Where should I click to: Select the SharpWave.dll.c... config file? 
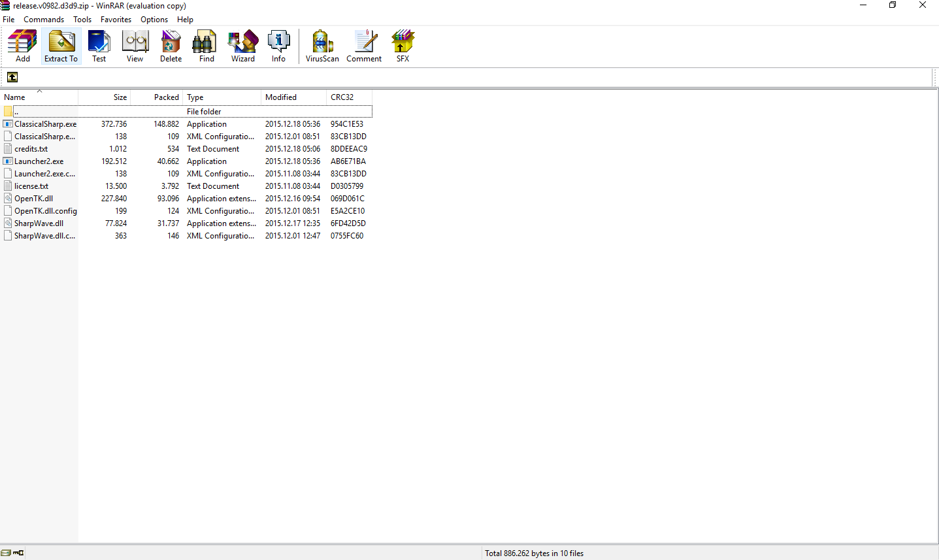pos(45,236)
